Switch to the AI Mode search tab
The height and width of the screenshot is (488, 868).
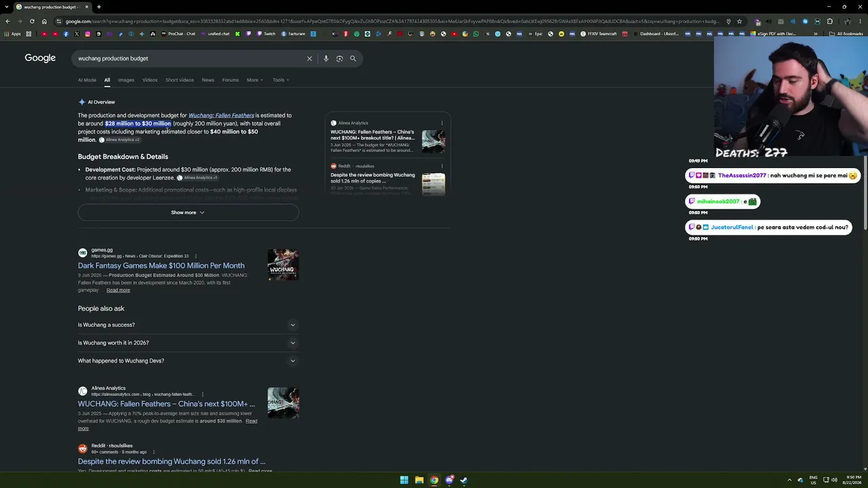(87, 80)
